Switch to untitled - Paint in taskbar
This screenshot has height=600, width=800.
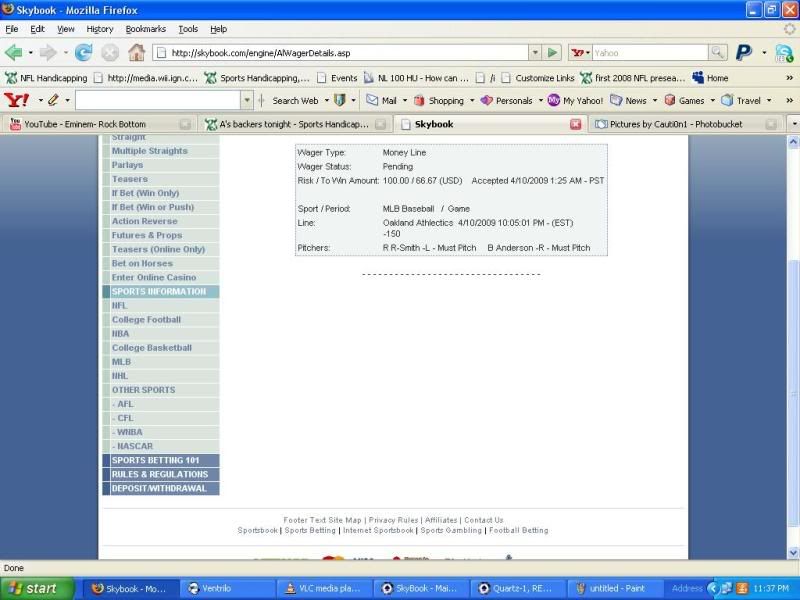[614, 588]
